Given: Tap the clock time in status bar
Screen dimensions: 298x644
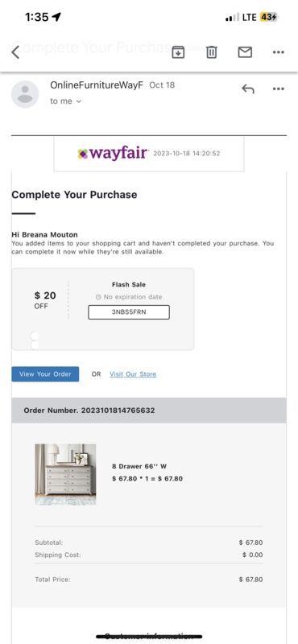Looking at the screenshot, I should point(36,17).
